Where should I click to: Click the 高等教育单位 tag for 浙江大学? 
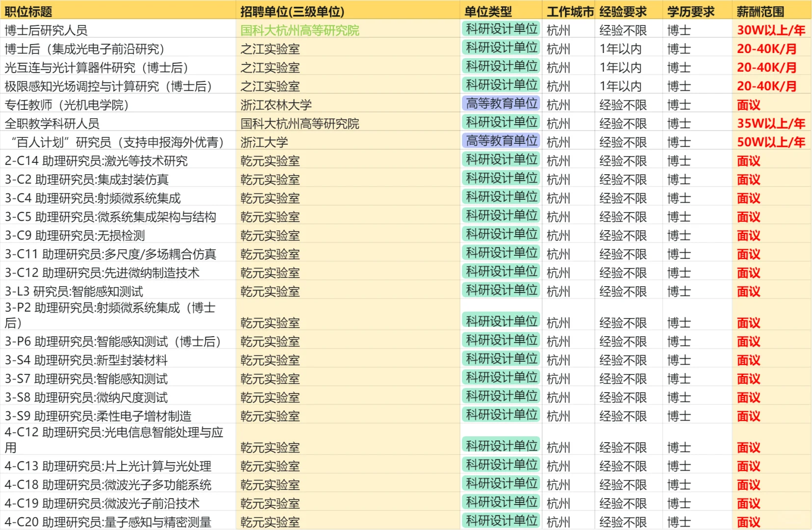pyautogui.click(x=502, y=141)
